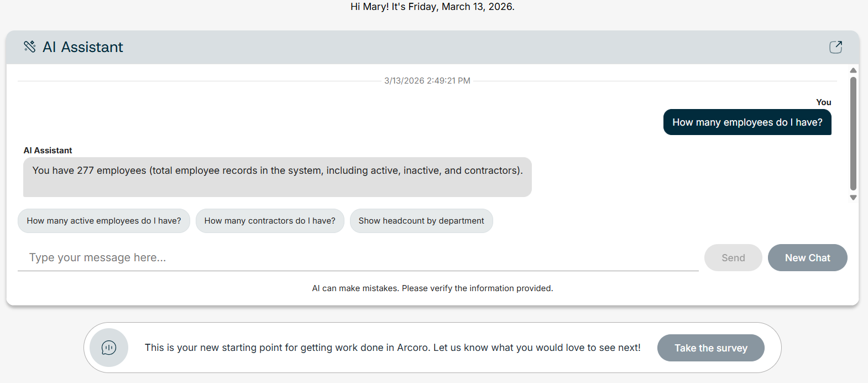Viewport: 868px width, 383px height.
Task: Click the AI Assistant magic wand icon
Action: (x=30, y=47)
